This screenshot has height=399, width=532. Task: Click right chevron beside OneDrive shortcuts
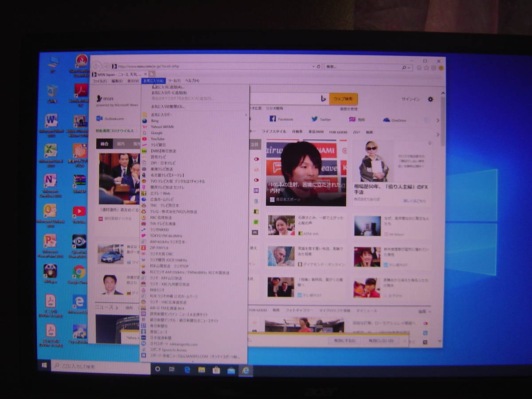pos(438,120)
